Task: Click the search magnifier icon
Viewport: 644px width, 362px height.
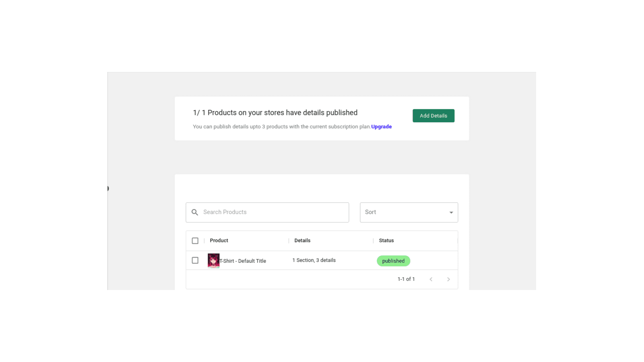Action: (195, 212)
